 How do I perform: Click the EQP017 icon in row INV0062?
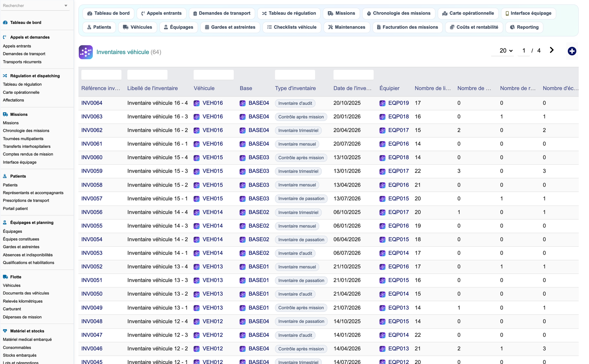(383, 130)
